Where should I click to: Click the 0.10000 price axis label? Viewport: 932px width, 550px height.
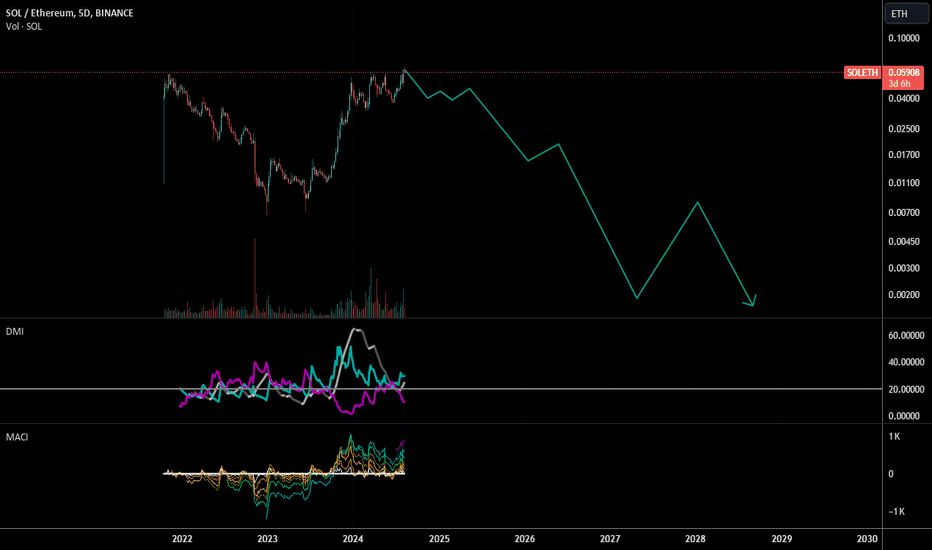(x=903, y=38)
